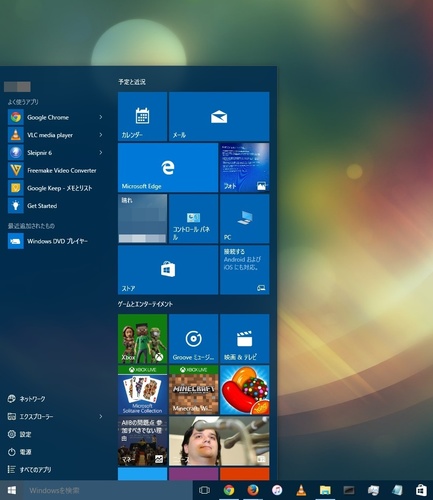Open the PC tile
The width and height of the screenshot is (433, 500).
pos(245,219)
